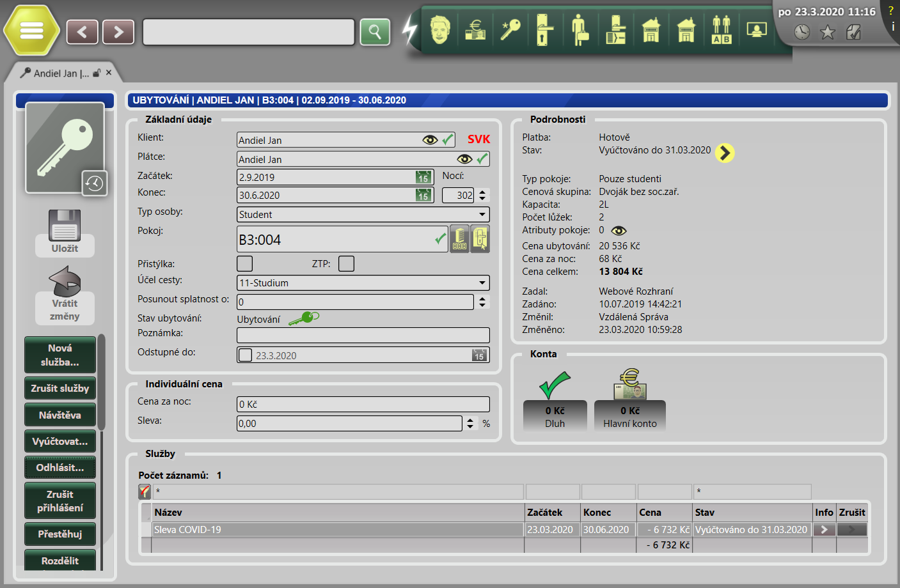Enable the Přistýlka checkbox
This screenshot has height=588, width=900.
click(x=244, y=263)
